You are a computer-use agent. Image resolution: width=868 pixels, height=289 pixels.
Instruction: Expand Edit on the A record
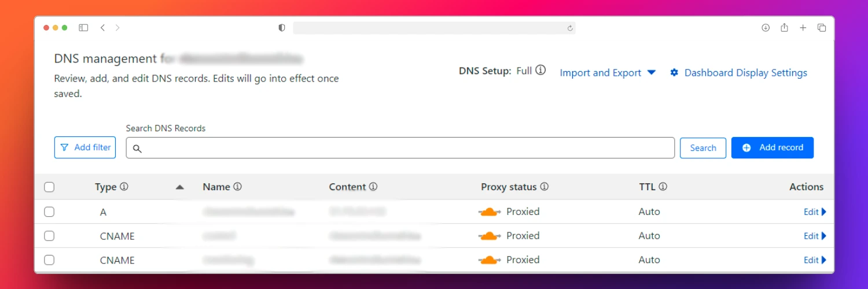815,212
